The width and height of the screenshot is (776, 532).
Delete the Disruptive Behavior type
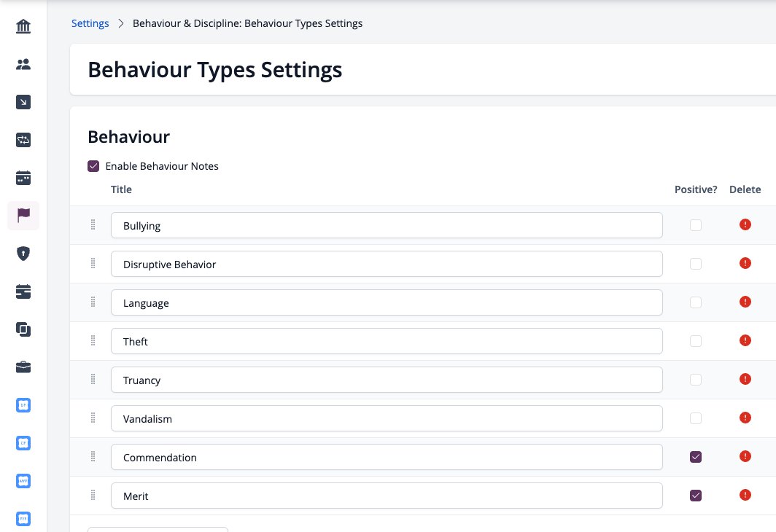pyautogui.click(x=745, y=264)
